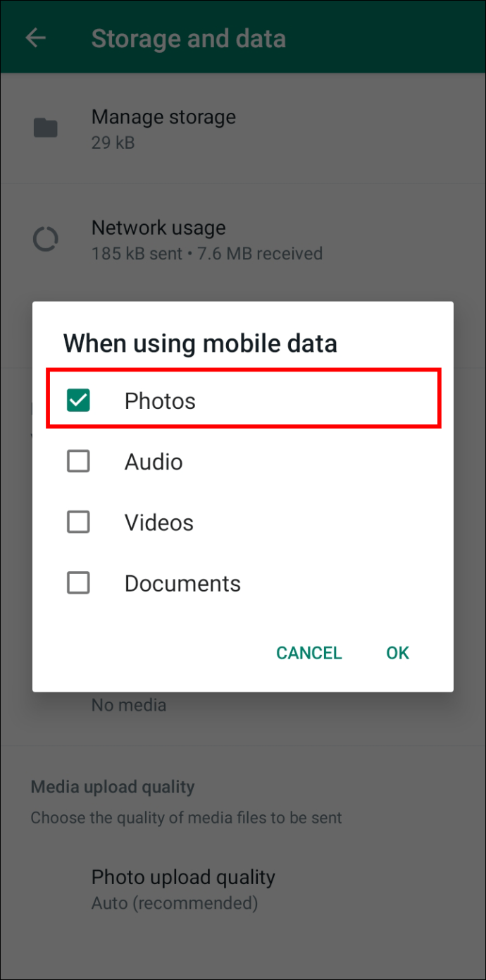Screen dimensions: 486x980
Task: Click the "When using mobile data" dialog heading
Action: coord(200,343)
